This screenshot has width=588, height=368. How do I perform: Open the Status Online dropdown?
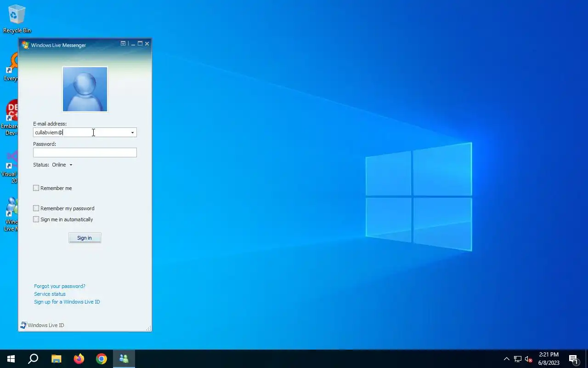point(62,165)
